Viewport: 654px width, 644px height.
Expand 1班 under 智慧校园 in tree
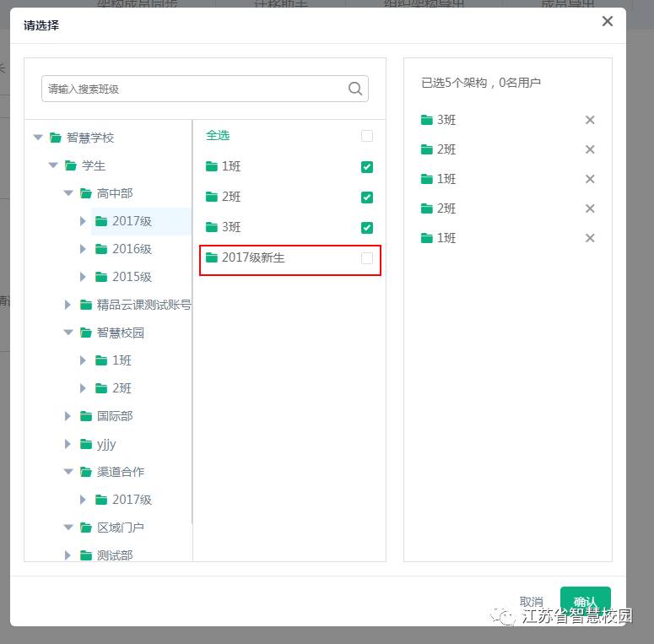point(83,360)
